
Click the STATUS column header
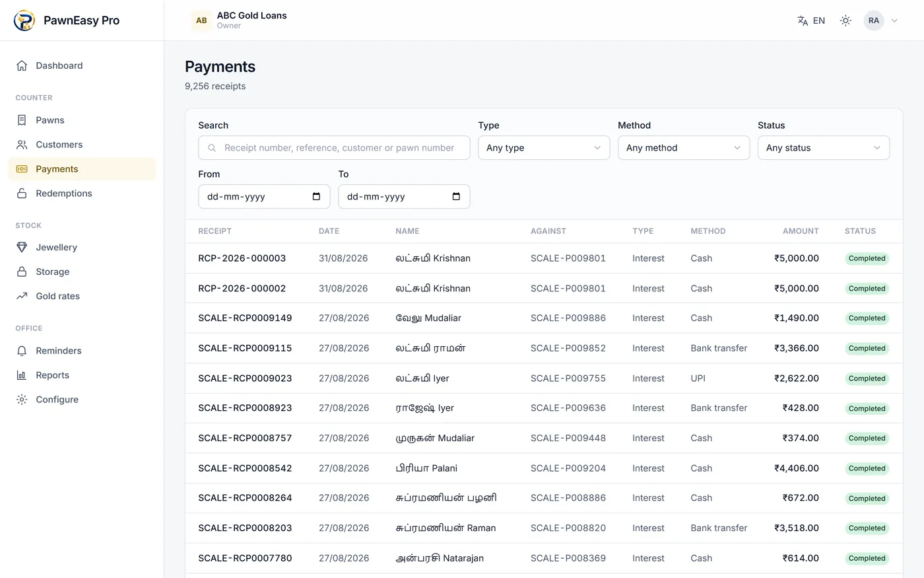point(860,231)
